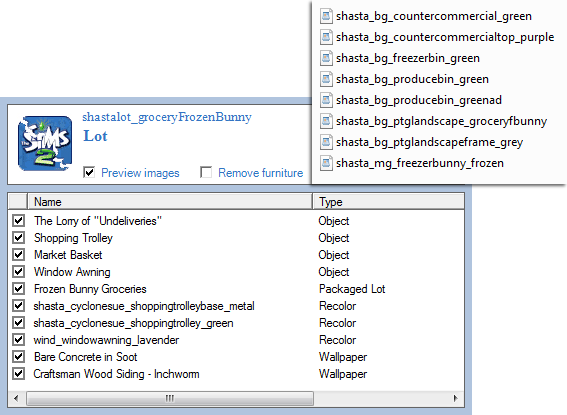
Task: Select shasta_bg_ptglandscapeframe_grey file icon
Action: [326, 142]
